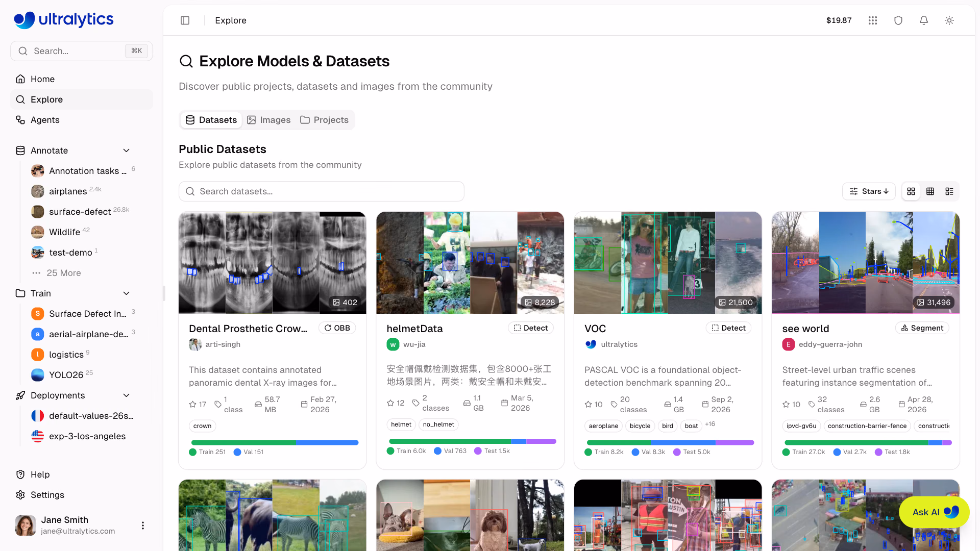Open notifications bell icon
Image resolution: width=980 pixels, height=551 pixels.
(924, 20)
